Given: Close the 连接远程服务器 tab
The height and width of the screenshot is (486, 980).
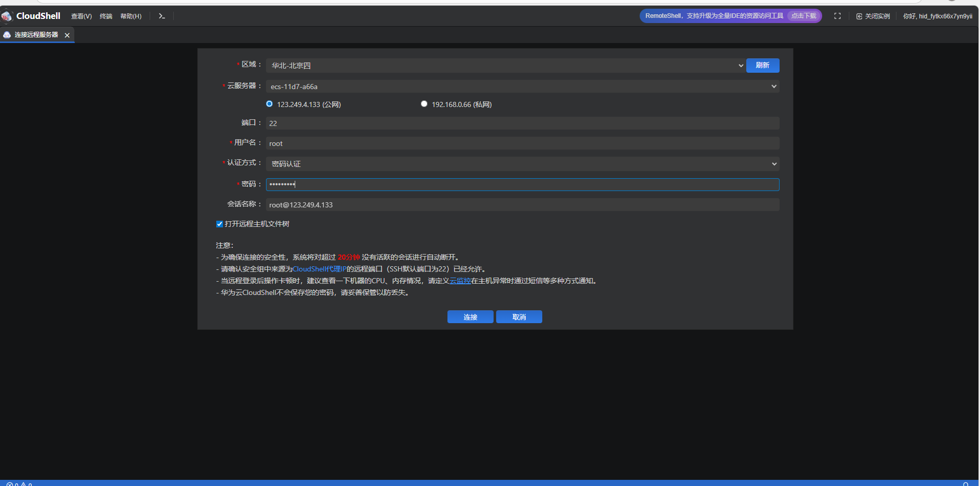Looking at the screenshot, I should pos(67,35).
